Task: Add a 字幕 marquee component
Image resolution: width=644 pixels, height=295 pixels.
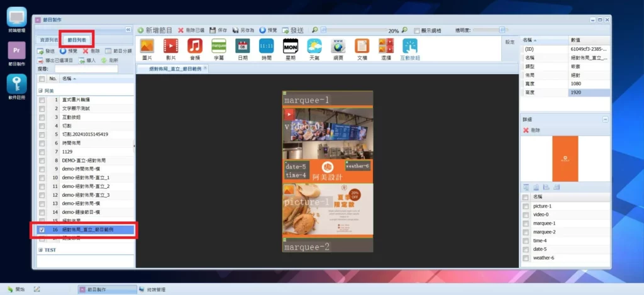Action: [x=218, y=46]
